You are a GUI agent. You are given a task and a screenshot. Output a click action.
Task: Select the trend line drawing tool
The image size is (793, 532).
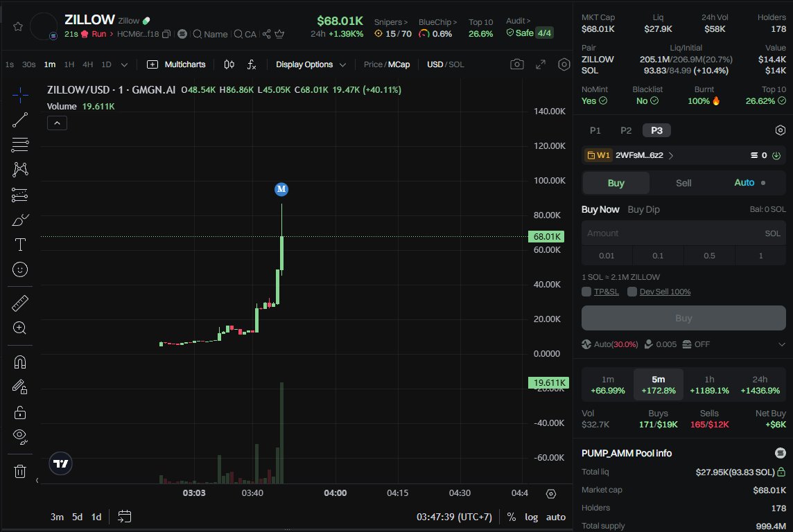tap(20, 120)
